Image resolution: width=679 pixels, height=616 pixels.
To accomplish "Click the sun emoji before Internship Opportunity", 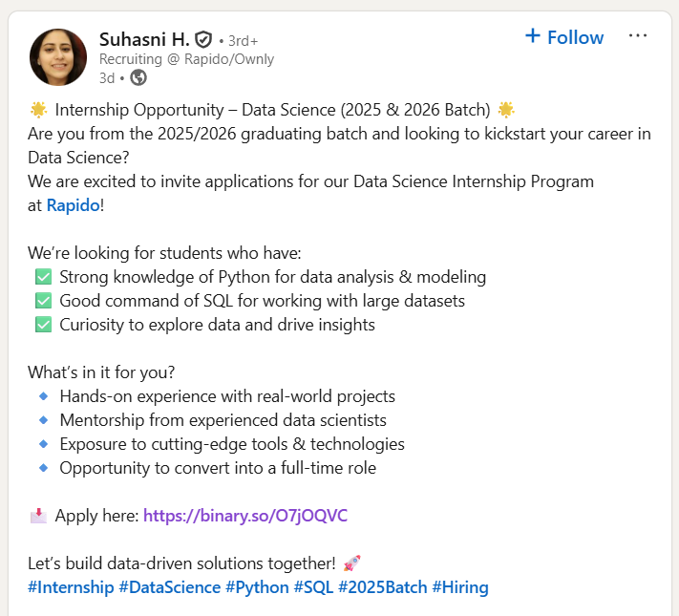I will click(38, 109).
